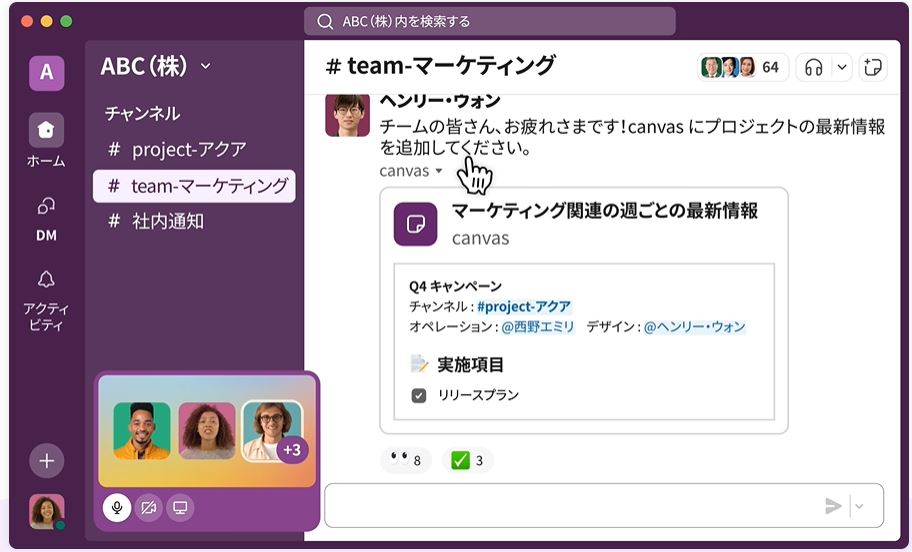Click the +3 additional huddle participants badge
This screenshot has height=552, width=912.
click(x=292, y=450)
